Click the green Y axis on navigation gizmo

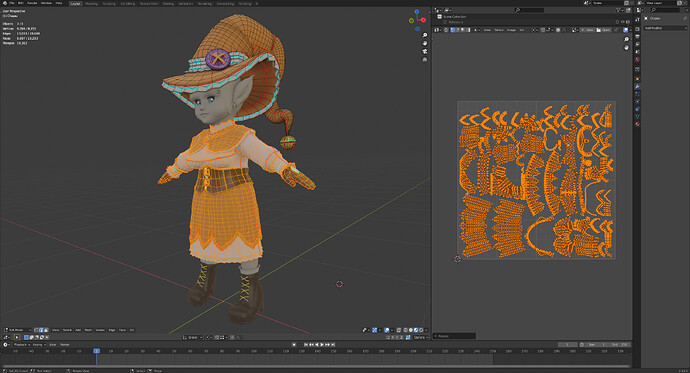[x=411, y=21]
